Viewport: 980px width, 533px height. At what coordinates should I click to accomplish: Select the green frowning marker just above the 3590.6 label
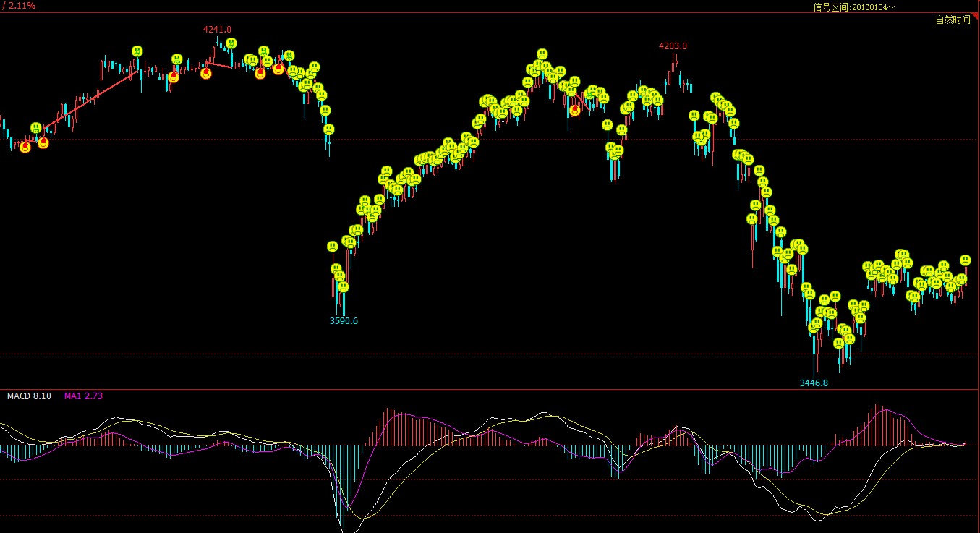(x=344, y=287)
